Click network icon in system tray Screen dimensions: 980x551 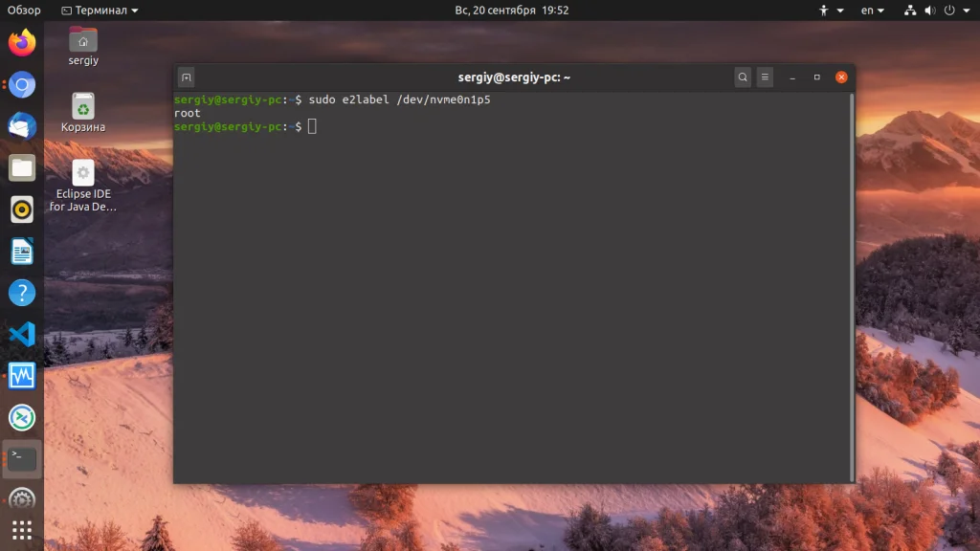910,10
